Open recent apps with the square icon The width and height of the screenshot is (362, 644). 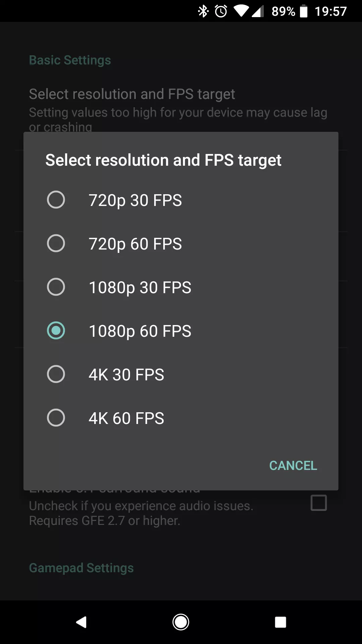click(x=280, y=622)
